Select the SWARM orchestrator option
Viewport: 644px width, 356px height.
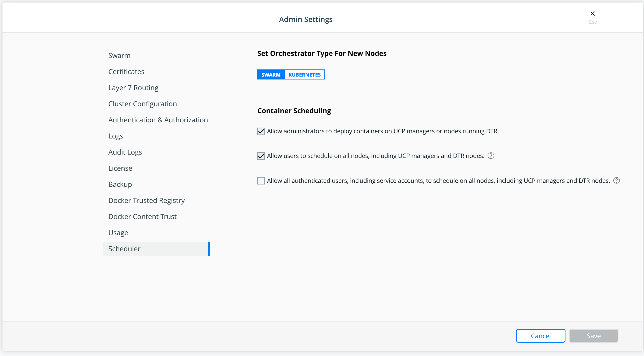(x=271, y=75)
